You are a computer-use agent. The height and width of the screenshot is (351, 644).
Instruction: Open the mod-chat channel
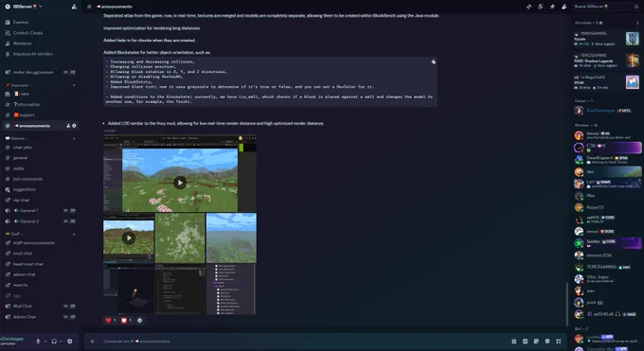40,254
